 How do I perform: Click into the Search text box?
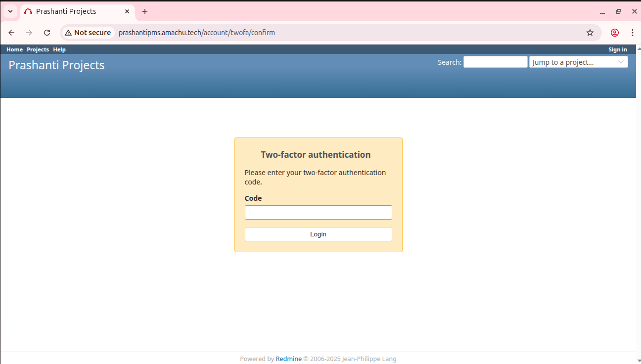pyautogui.click(x=495, y=62)
